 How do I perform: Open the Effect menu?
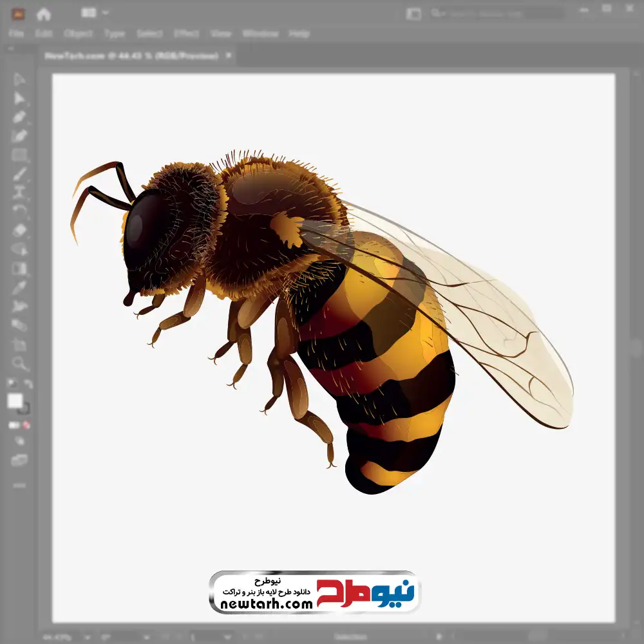[x=186, y=33]
